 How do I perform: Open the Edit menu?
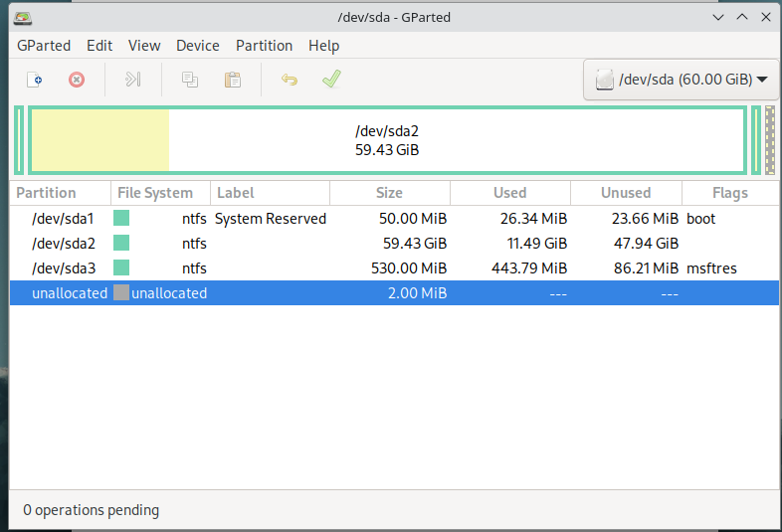[99, 46]
